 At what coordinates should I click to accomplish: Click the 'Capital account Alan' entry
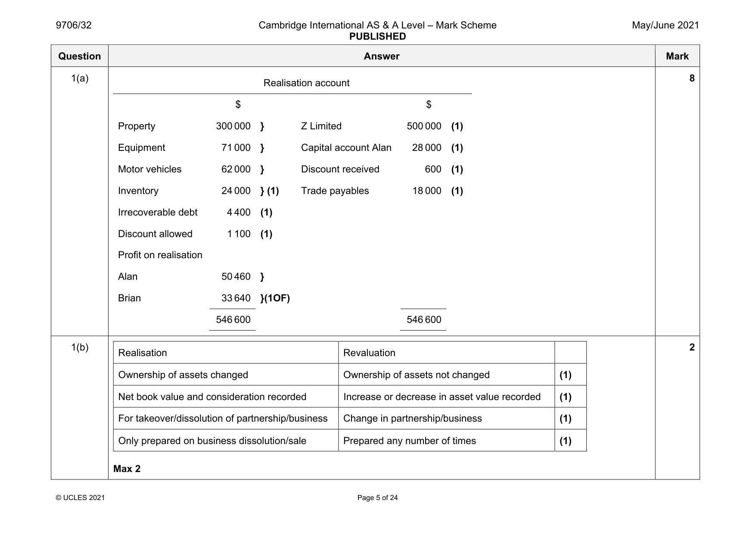(346, 148)
